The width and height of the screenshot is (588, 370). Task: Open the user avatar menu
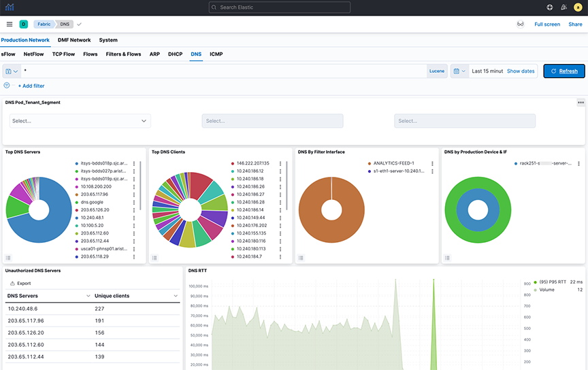(x=578, y=7)
